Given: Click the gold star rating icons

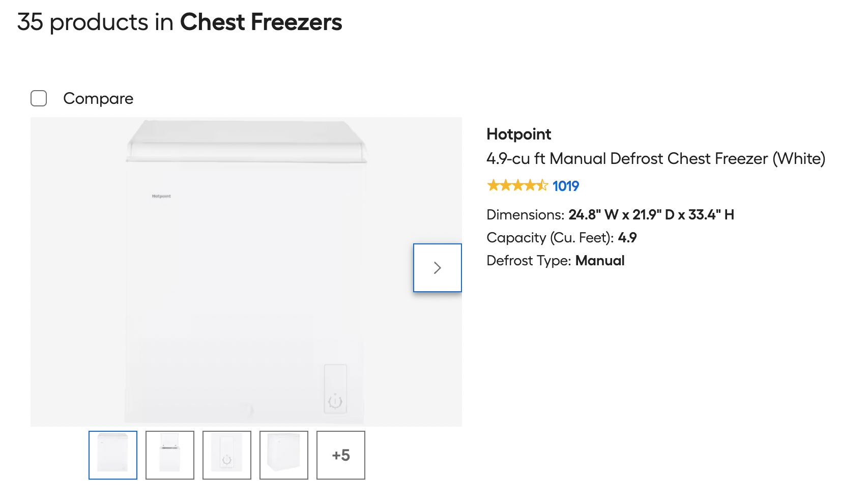Looking at the screenshot, I should click(517, 186).
